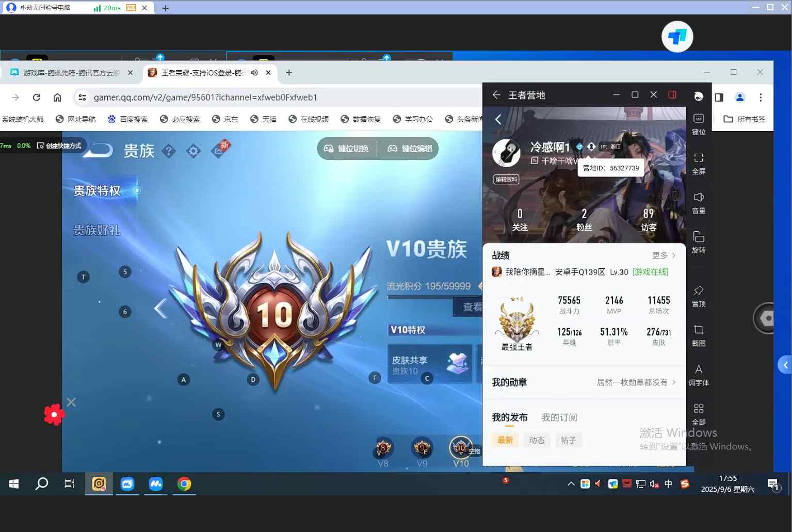Open 京东 bookmark

[225, 119]
